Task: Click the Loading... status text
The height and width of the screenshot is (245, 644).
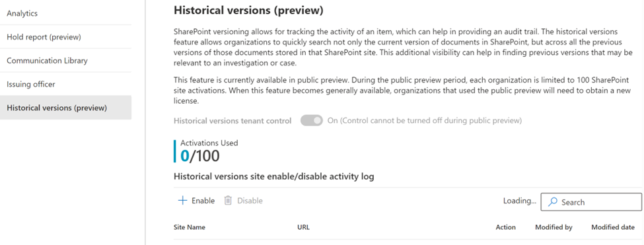Action: (520, 201)
